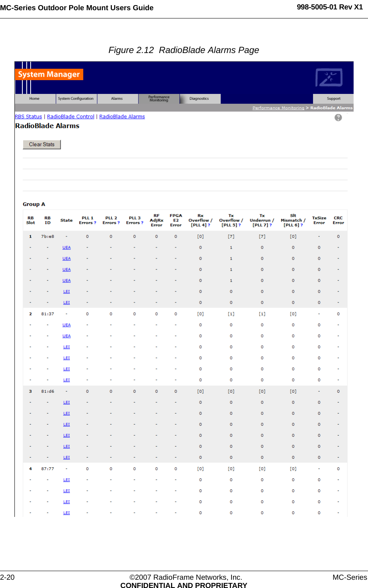Click the RF AdjRx Error column header
The height and width of the screenshot is (588, 368).
(157, 220)
